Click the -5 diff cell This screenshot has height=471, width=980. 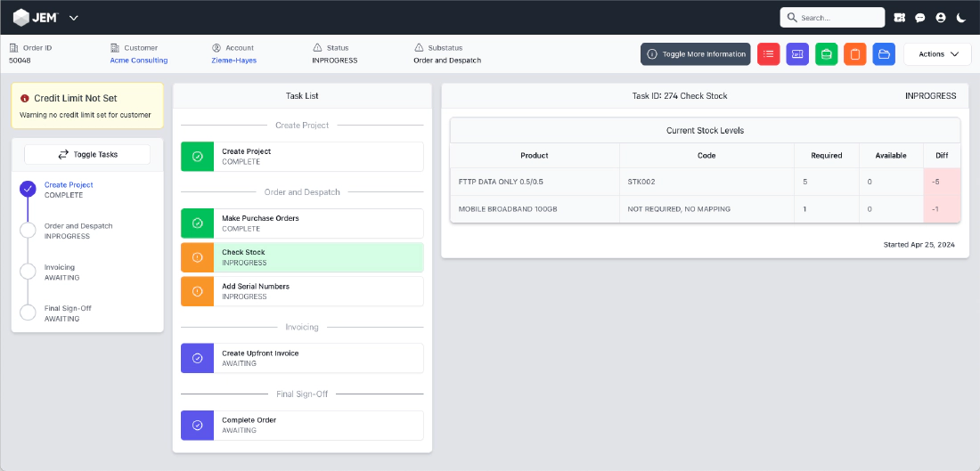click(942, 182)
